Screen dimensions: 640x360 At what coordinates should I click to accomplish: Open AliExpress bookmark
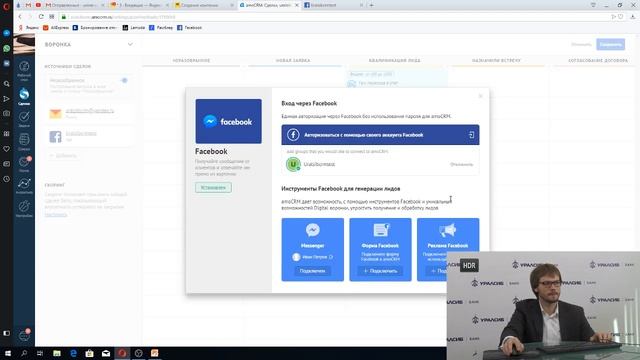(x=56, y=28)
